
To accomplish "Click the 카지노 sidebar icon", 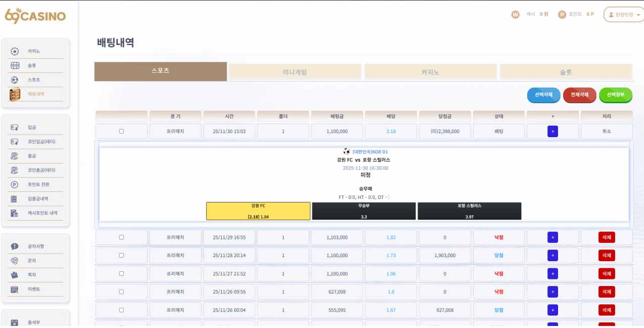I will pyautogui.click(x=15, y=51).
